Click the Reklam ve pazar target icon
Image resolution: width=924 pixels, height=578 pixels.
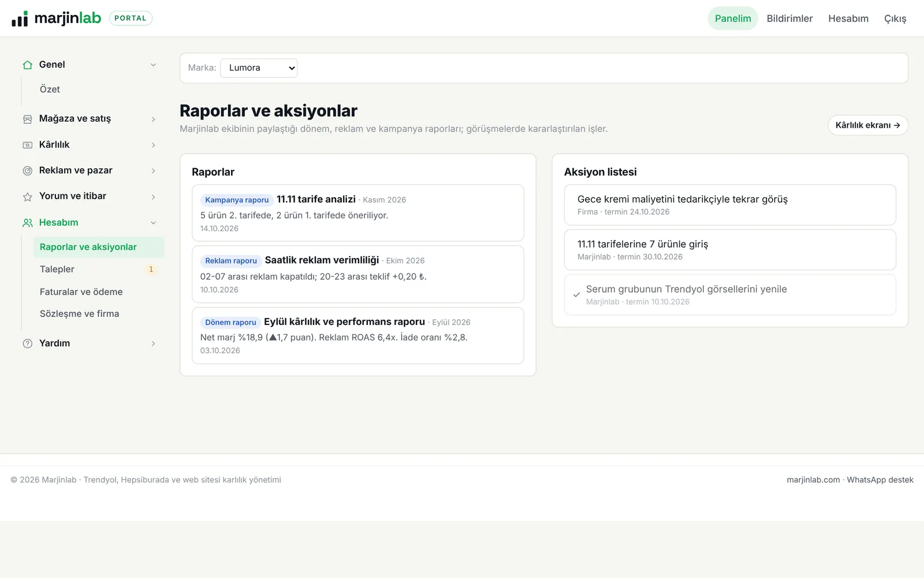point(27,171)
